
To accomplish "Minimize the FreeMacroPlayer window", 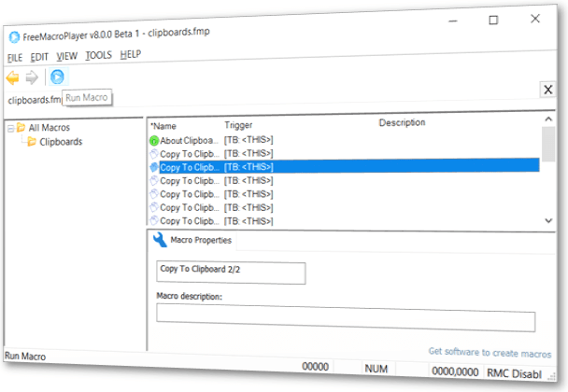I will pyautogui.click(x=453, y=21).
